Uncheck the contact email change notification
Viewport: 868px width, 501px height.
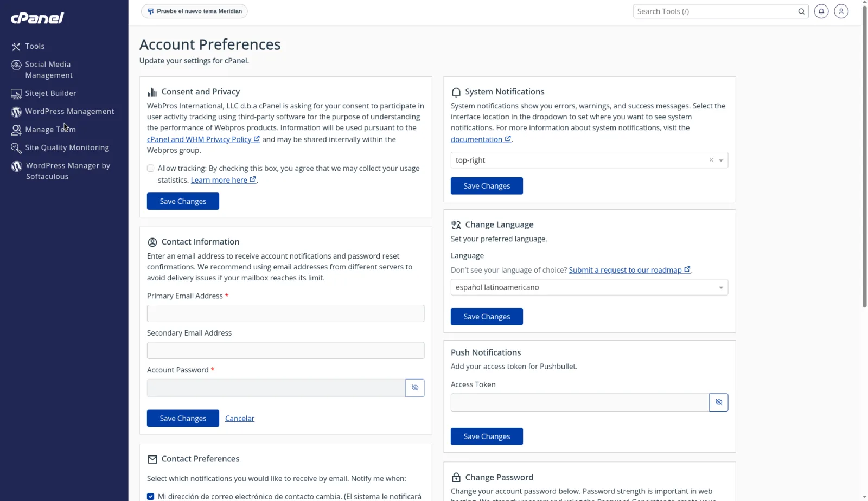[x=151, y=497]
